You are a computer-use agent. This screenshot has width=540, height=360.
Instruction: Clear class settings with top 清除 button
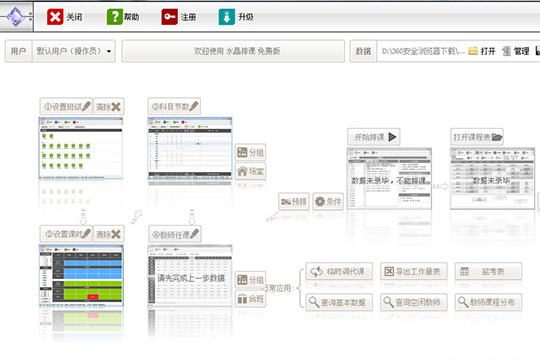pyautogui.click(x=108, y=106)
